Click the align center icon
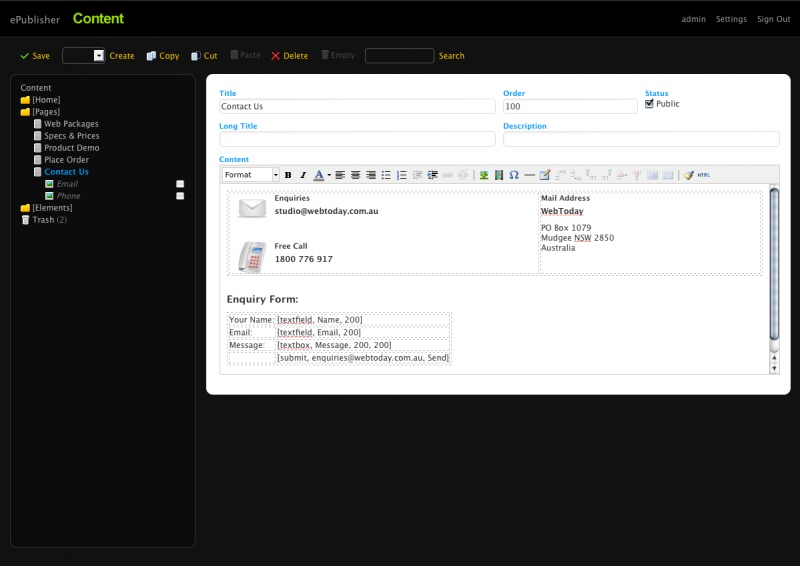Screen dimensions: 800x566 tap(355, 175)
